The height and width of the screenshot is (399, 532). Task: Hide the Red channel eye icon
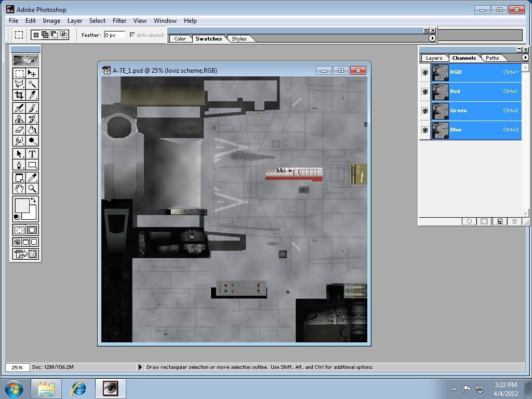(x=425, y=92)
